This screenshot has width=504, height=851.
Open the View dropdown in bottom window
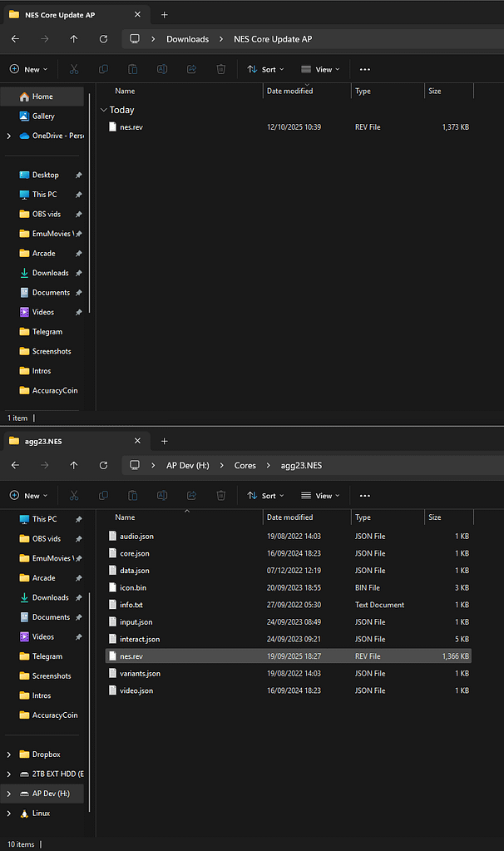point(320,496)
